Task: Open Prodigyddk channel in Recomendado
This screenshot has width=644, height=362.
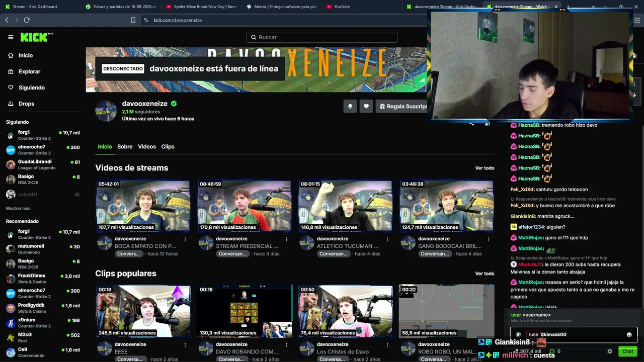Action: click(x=43, y=308)
